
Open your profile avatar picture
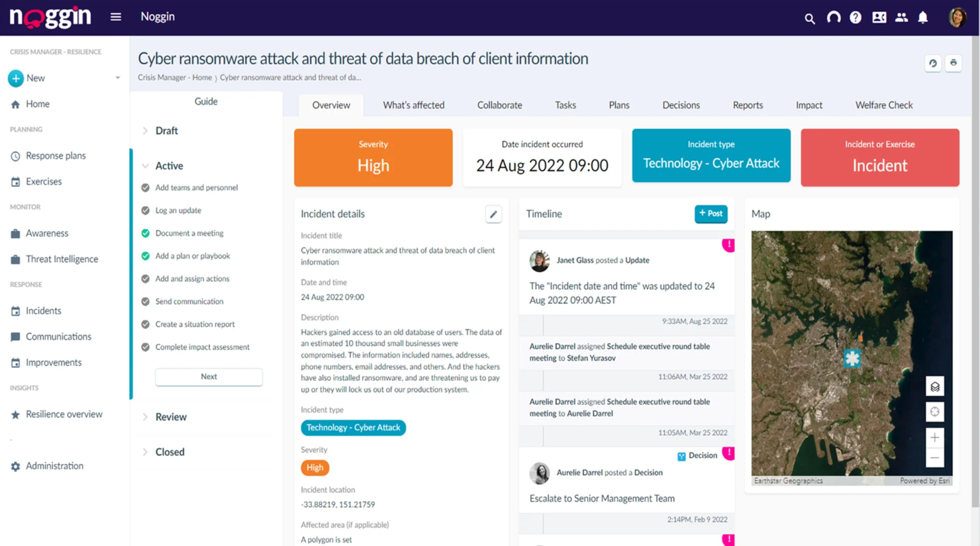[x=958, y=17]
